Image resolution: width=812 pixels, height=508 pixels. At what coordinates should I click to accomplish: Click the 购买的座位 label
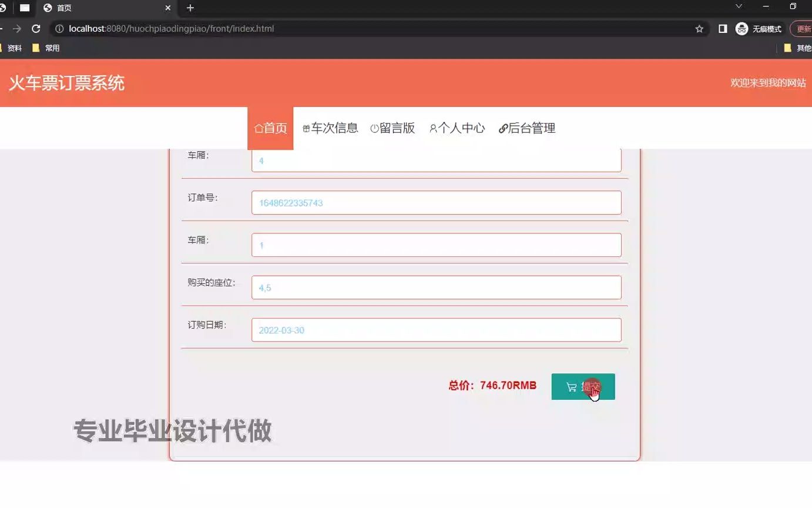coord(212,283)
